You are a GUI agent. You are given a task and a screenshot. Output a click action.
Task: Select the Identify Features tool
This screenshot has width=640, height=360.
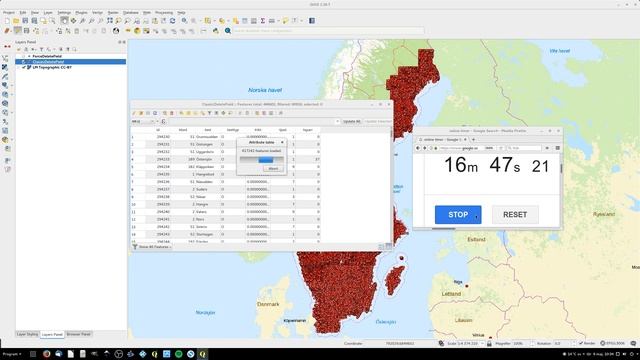[185, 21]
